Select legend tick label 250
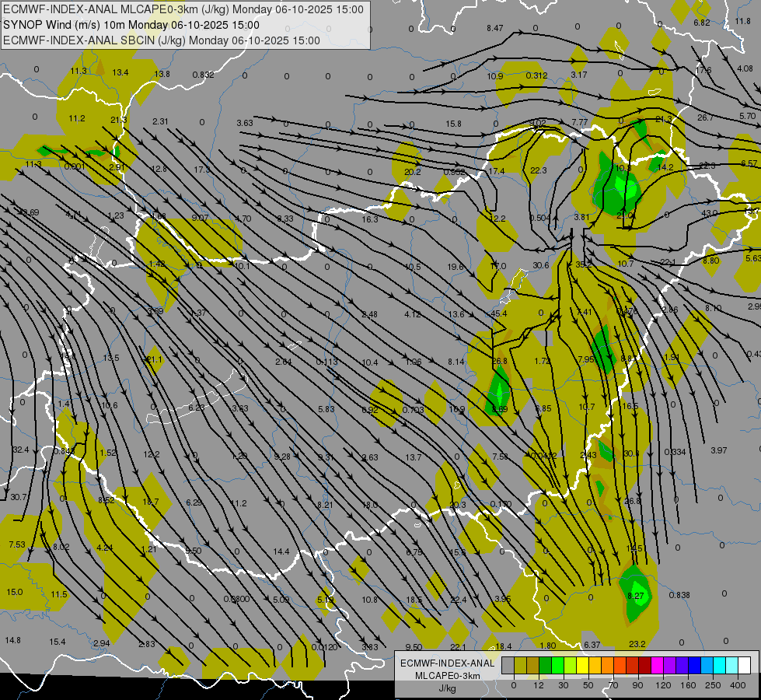761x700 pixels. click(x=713, y=685)
